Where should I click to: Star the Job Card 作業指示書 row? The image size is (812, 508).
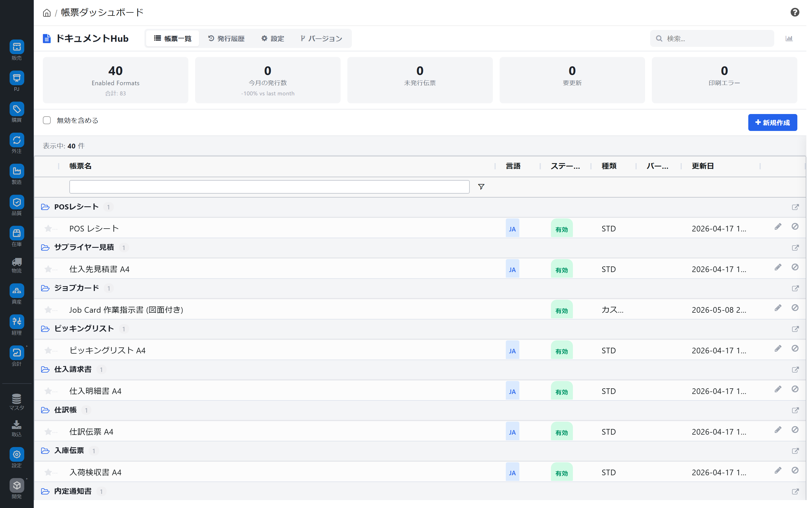click(48, 310)
